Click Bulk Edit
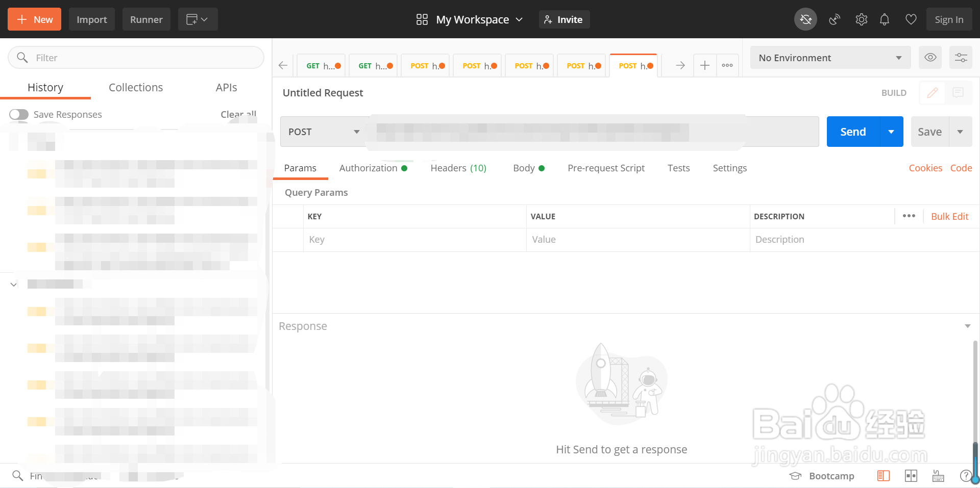 coord(949,216)
